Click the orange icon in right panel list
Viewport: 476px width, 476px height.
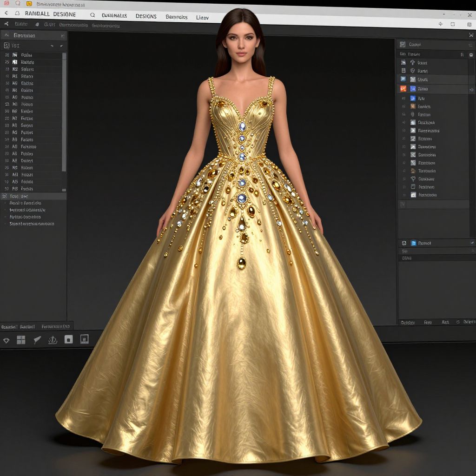pyautogui.click(x=403, y=89)
